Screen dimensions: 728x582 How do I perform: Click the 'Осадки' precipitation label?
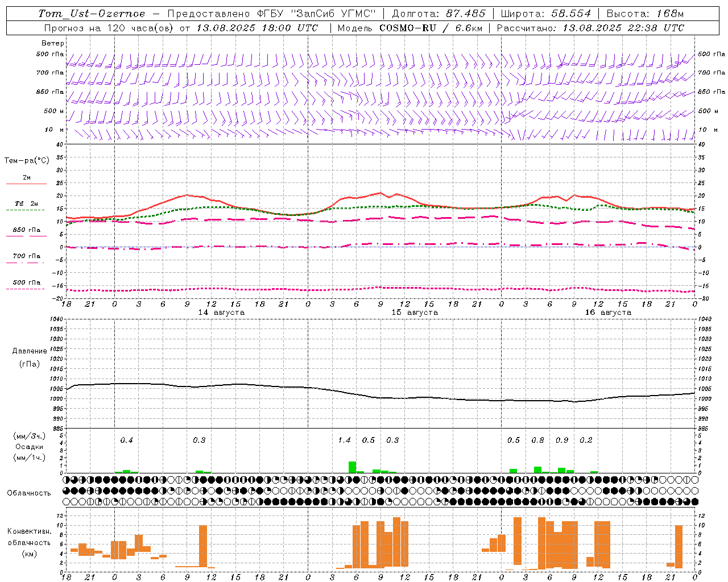[x=30, y=447]
